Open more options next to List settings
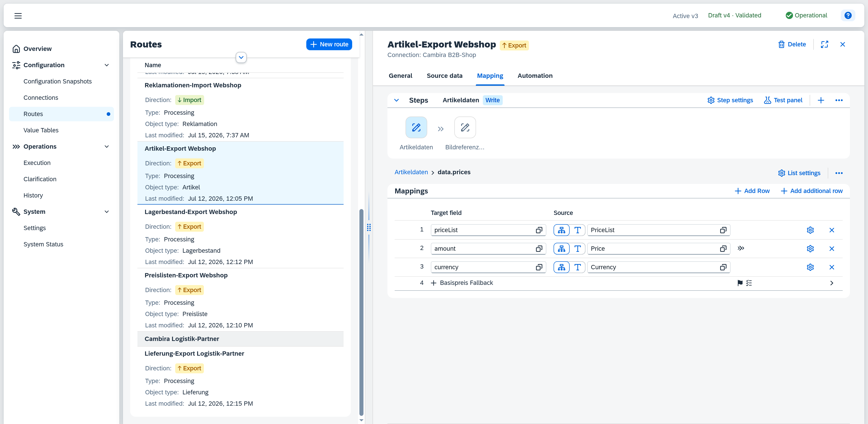Viewport: 868px width, 424px height. [x=839, y=173]
